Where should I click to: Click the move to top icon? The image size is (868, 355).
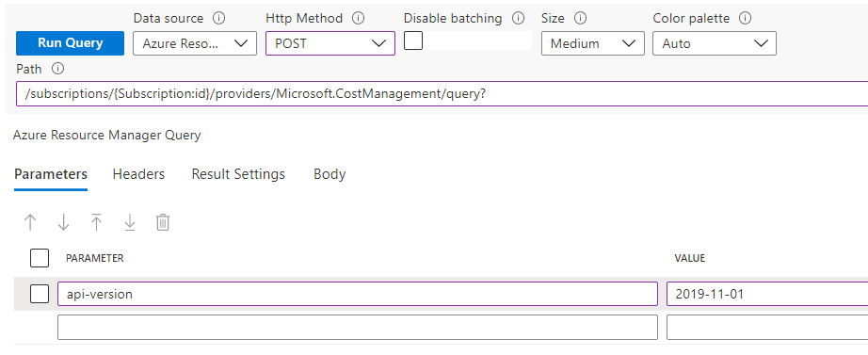[x=96, y=222]
